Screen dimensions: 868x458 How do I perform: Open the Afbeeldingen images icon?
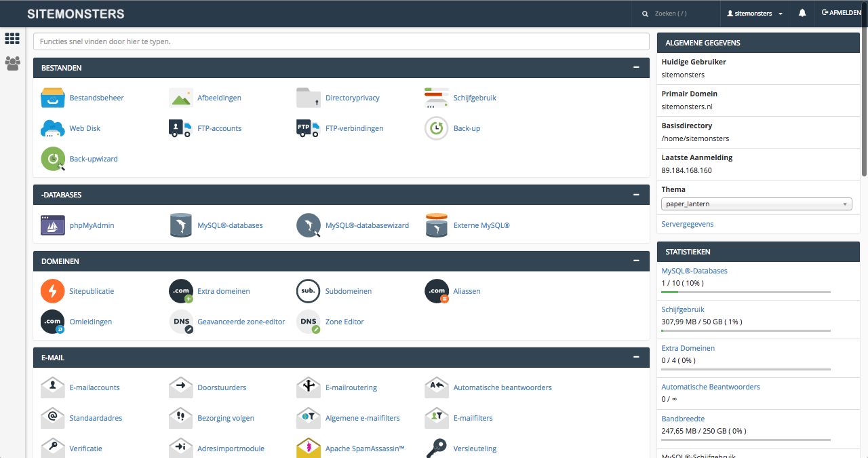tap(180, 98)
